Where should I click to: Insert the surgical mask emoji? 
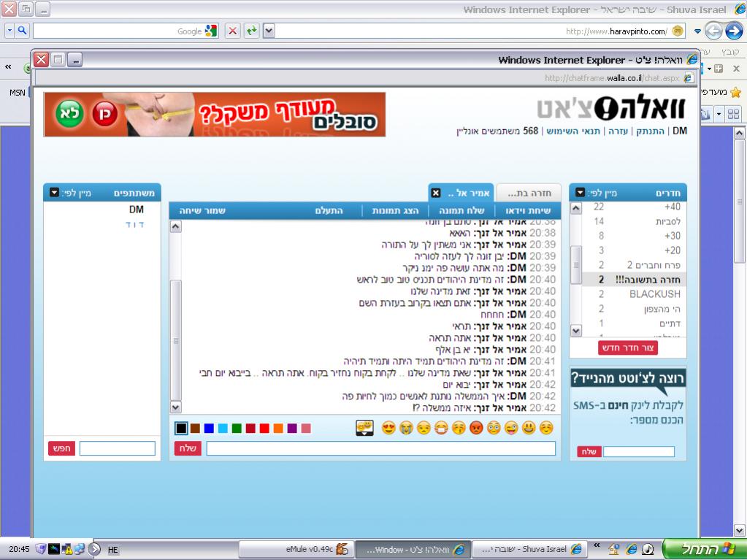(x=440, y=428)
